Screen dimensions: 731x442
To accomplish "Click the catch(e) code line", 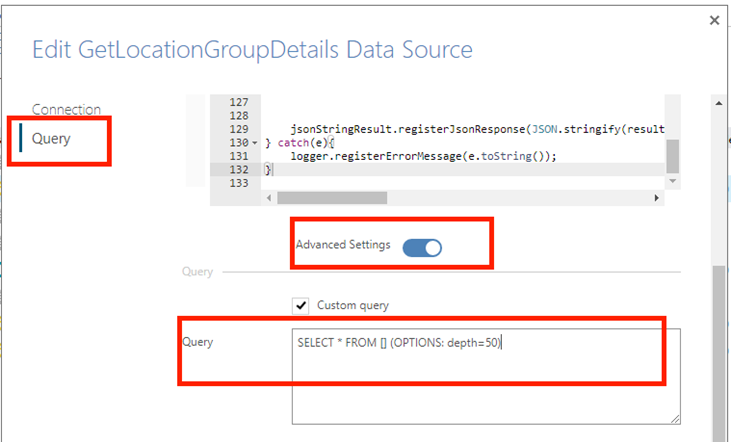I will (x=300, y=143).
